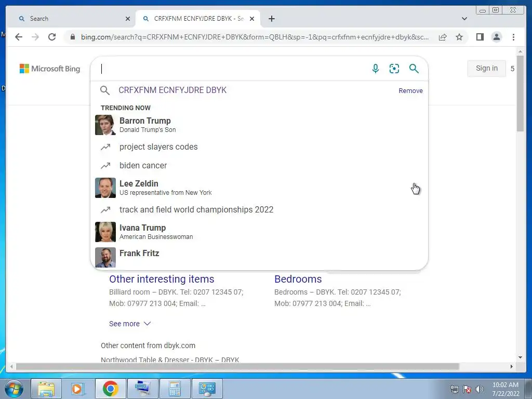Viewport: 532px width, 399px height.
Task: Expand See more results
Action: (129, 324)
